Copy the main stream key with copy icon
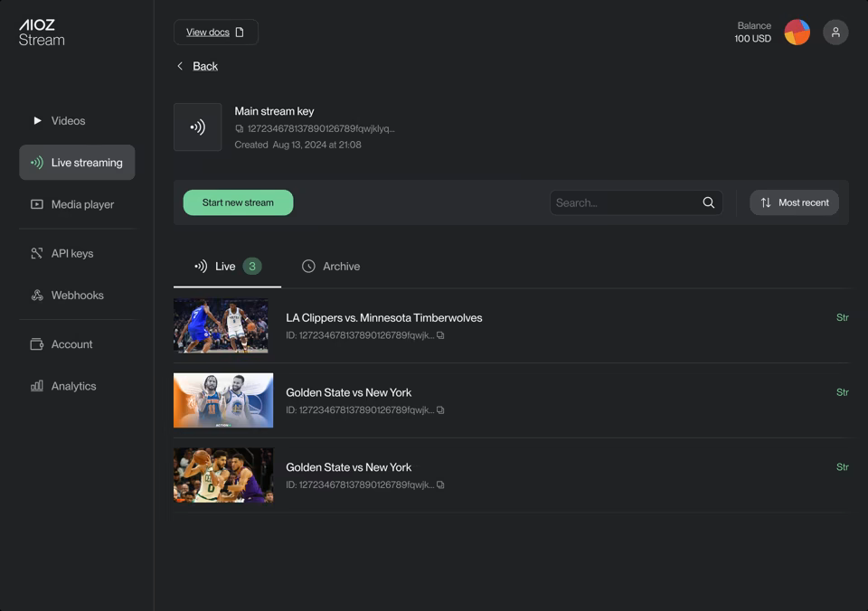The height and width of the screenshot is (611, 868). (239, 128)
